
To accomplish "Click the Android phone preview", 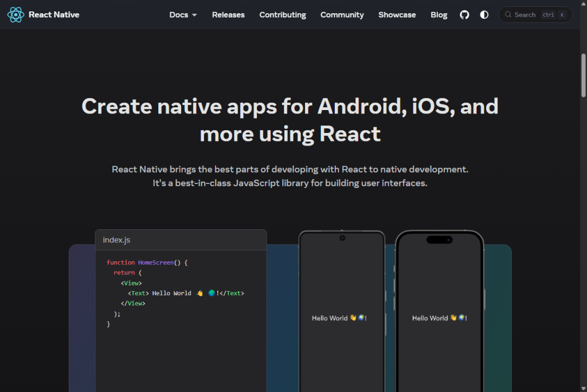I will 342,311.
